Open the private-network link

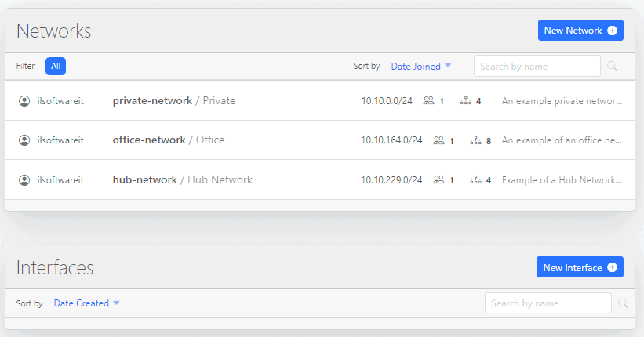pyautogui.click(x=152, y=101)
